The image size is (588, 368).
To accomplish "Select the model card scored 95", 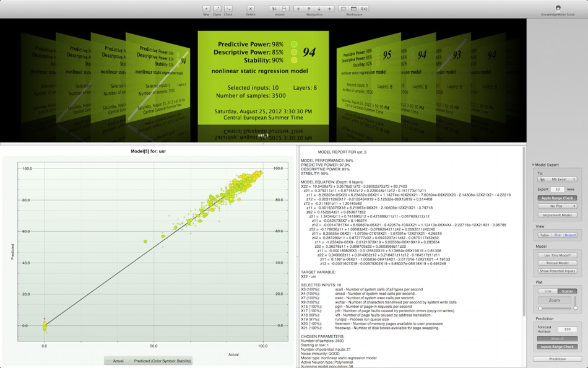I will tap(368, 79).
